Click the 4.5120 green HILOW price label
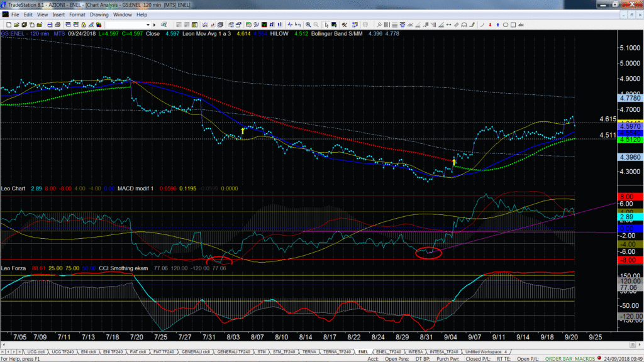 pyautogui.click(x=630, y=140)
